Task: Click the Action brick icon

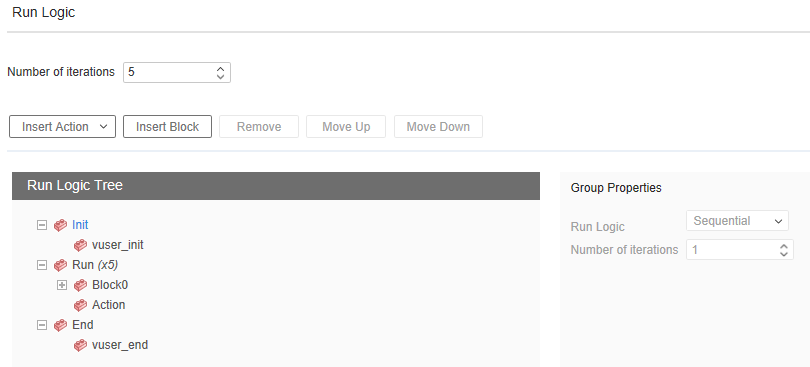Action: (x=80, y=305)
